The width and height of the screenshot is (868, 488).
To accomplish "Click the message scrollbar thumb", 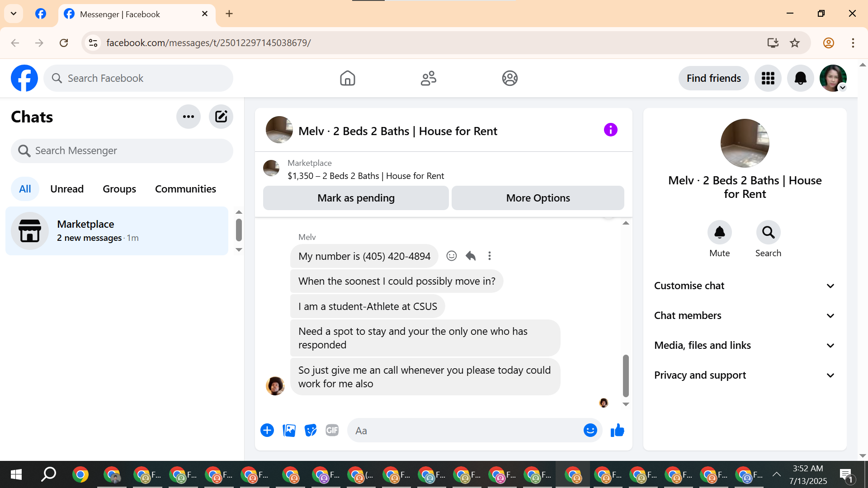I will coord(626,375).
